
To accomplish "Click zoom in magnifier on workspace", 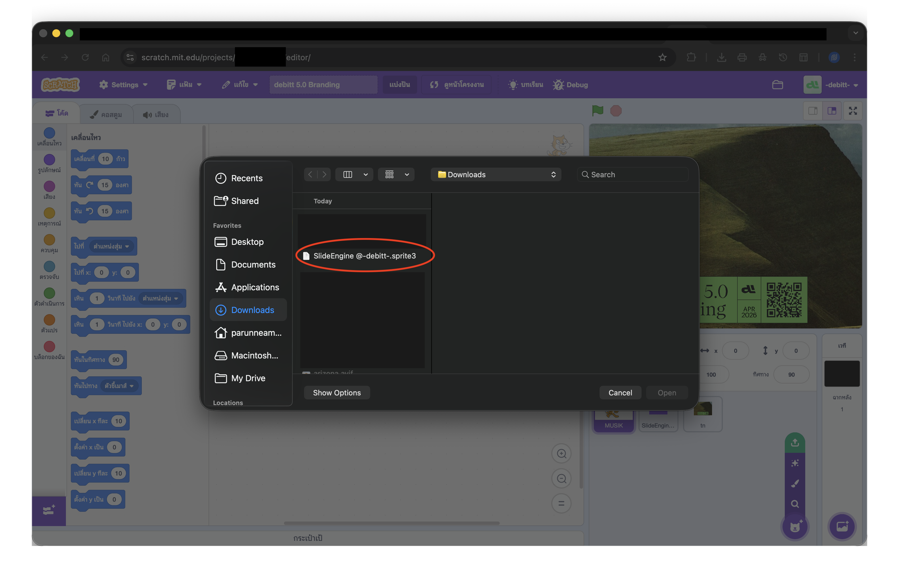I will (x=561, y=453).
